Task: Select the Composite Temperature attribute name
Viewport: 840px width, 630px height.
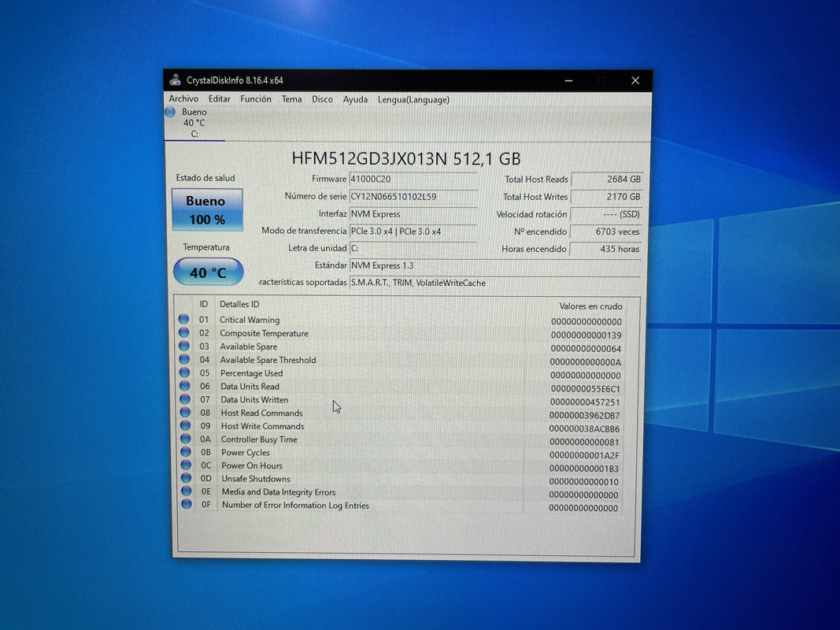Action: pyautogui.click(x=264, y=333)
